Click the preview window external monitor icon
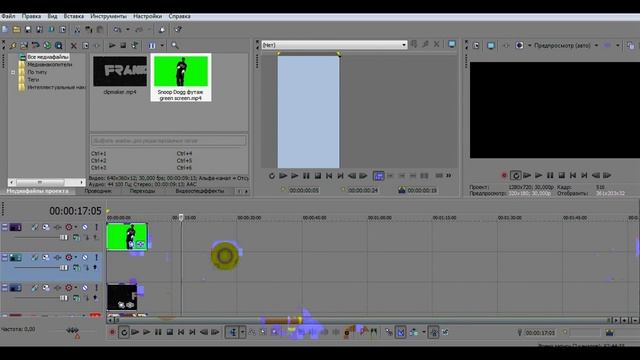640x360 pixels. 491,45
